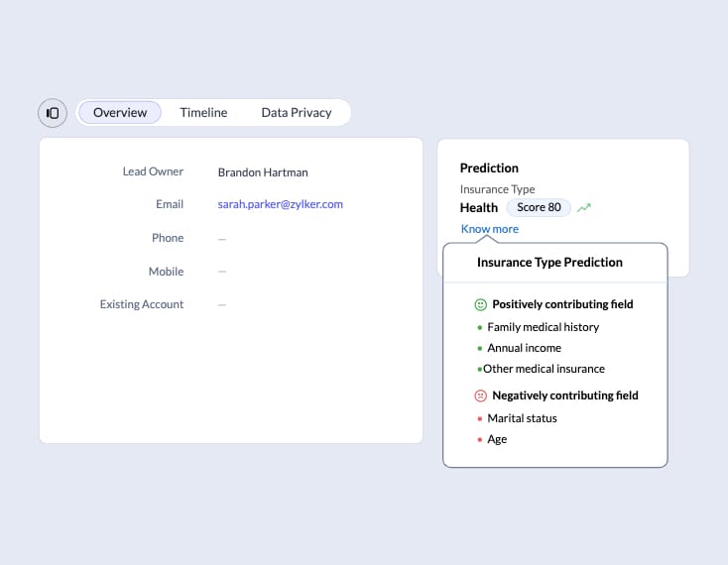
Task: Click the Score 80 badge
Action: [539, 208]
